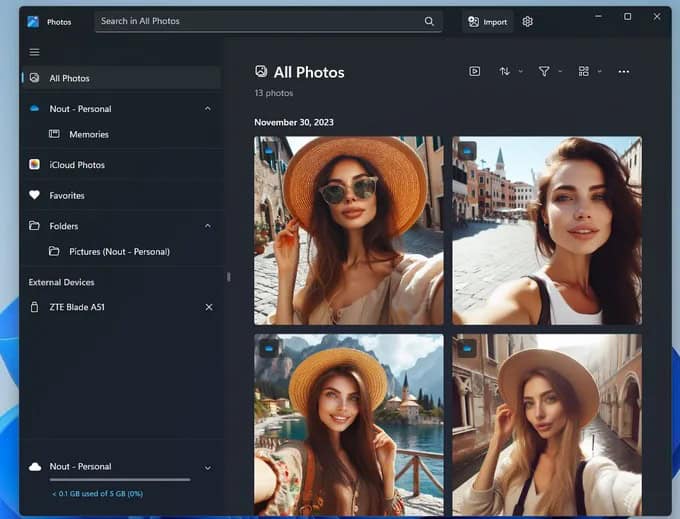The image size is (680, 519).
Task: Click the All Photos heading icon
Action: (261, 71)
